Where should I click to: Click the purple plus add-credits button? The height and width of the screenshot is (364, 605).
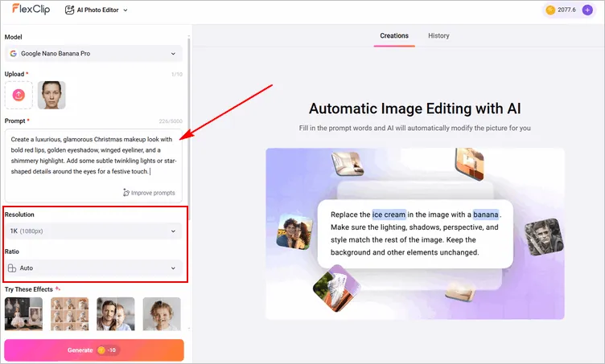point(587,10)
